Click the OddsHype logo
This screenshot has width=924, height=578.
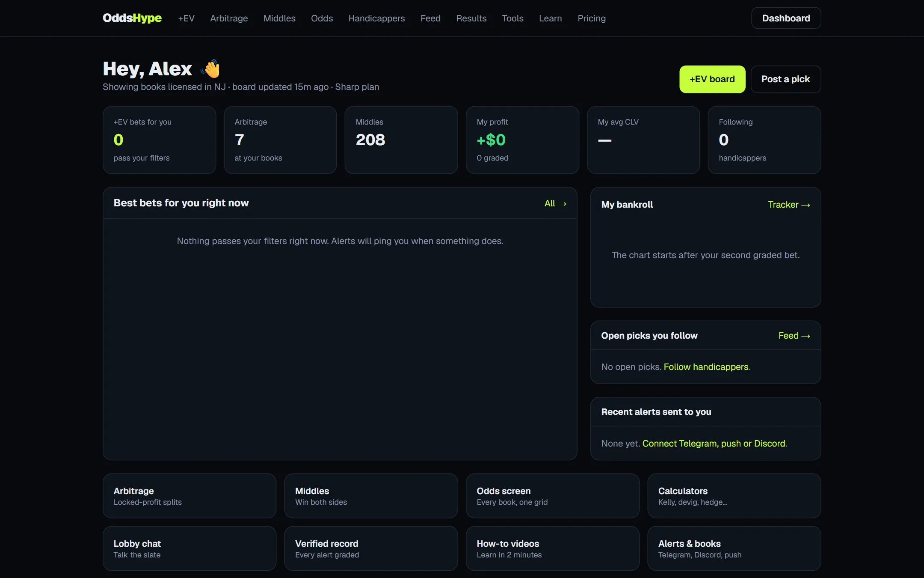click(x=132, y=18)
